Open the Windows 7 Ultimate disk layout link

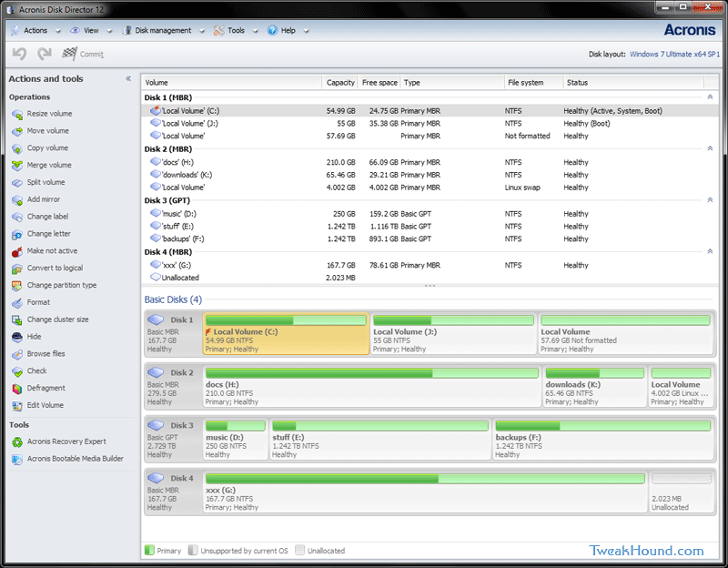pos(674,55)
